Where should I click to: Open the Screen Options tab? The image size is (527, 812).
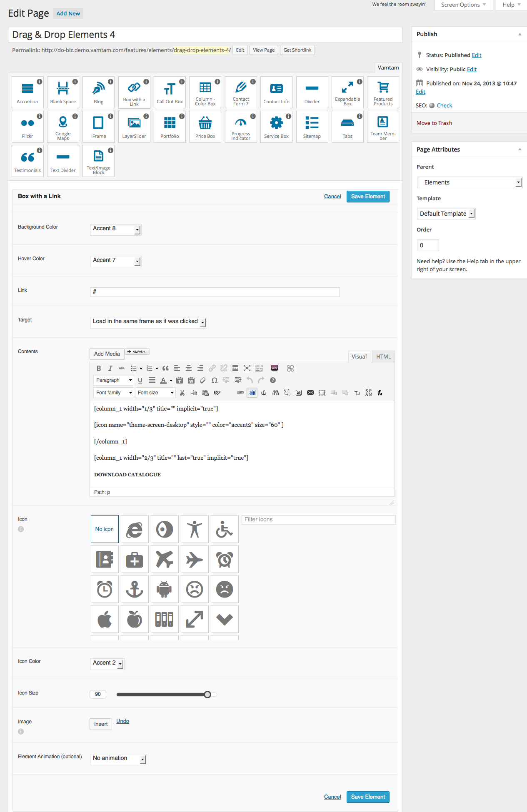(463, 5)
